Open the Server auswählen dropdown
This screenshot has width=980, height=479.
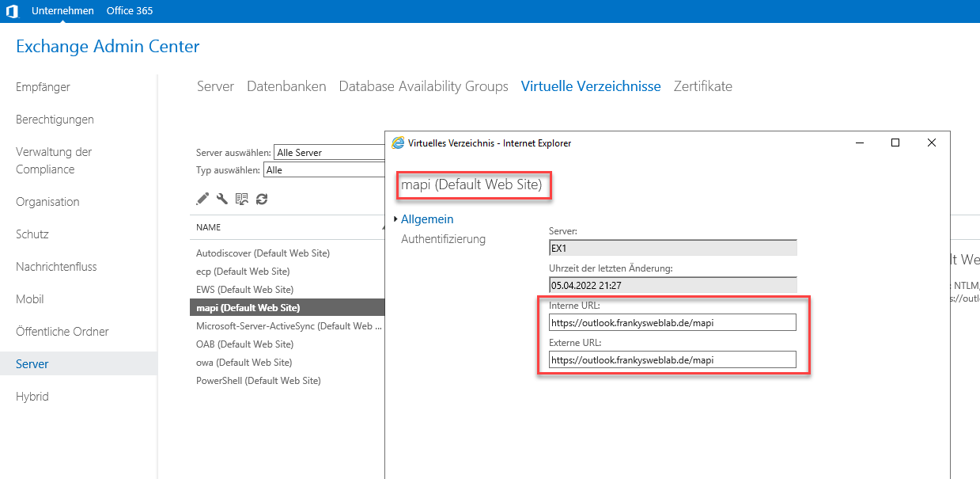[328, 152]
